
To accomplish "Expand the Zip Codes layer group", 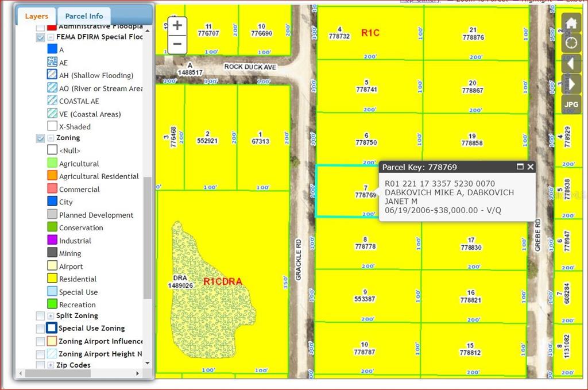I will pos(51,365).
